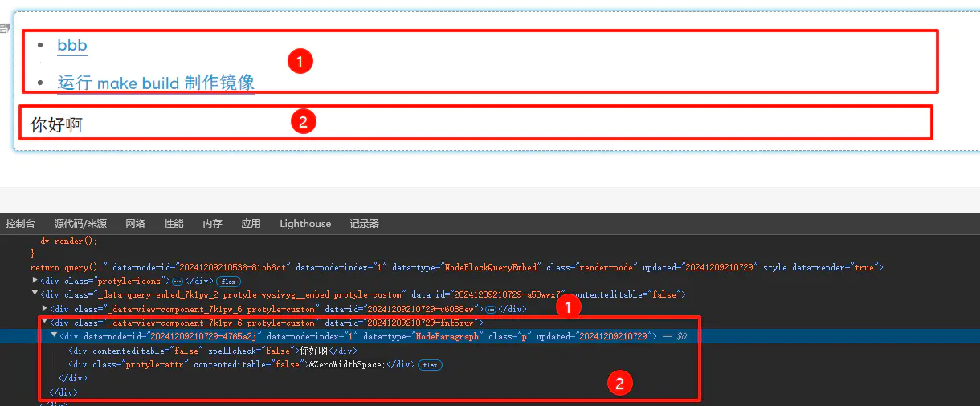Image resolution: width=980 pixels, height=406 pixels.
Task: Click the 你好啊 paragraph in the note
Action: coord(56,125)
